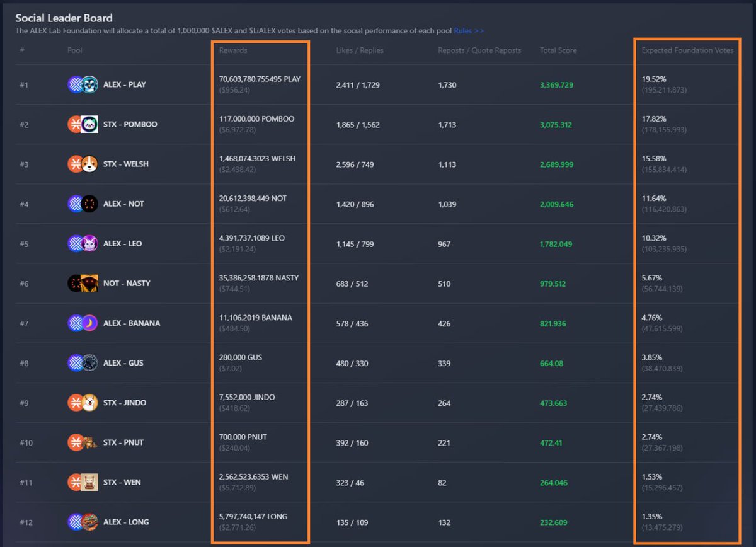Select the STX - WELSH pool name
Image resolution: width=756 pixels, height=547 pixels.
coord(126,164)
